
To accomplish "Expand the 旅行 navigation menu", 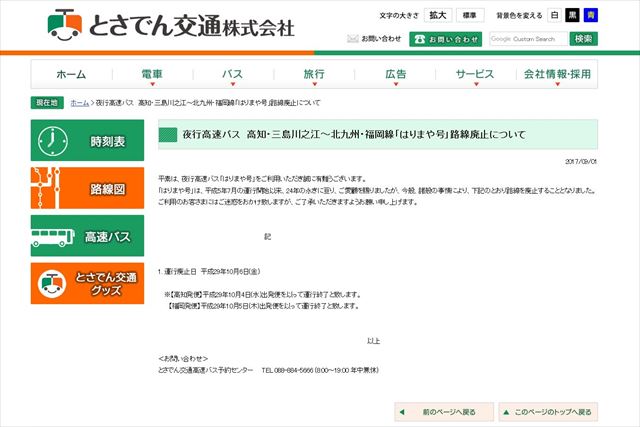I will 313,74.
